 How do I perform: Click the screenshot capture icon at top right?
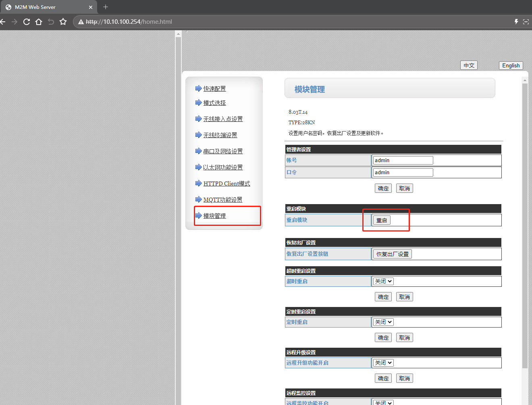[526, 22]
